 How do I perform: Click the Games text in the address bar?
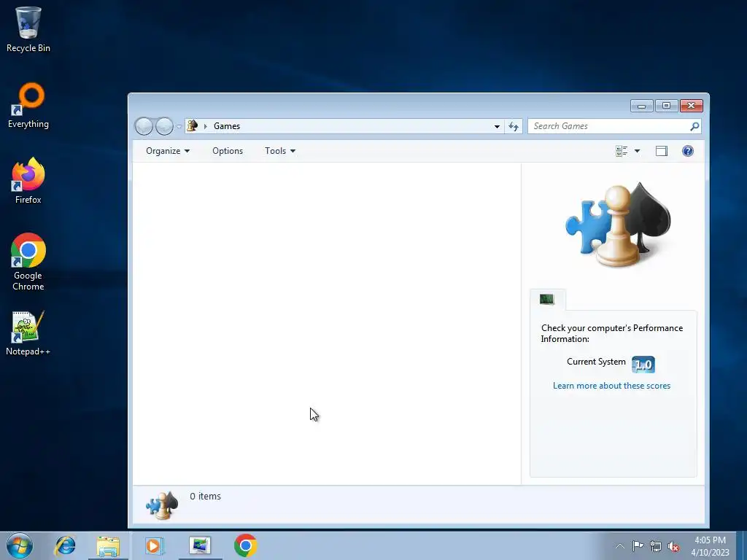click(x=227, y=126)
